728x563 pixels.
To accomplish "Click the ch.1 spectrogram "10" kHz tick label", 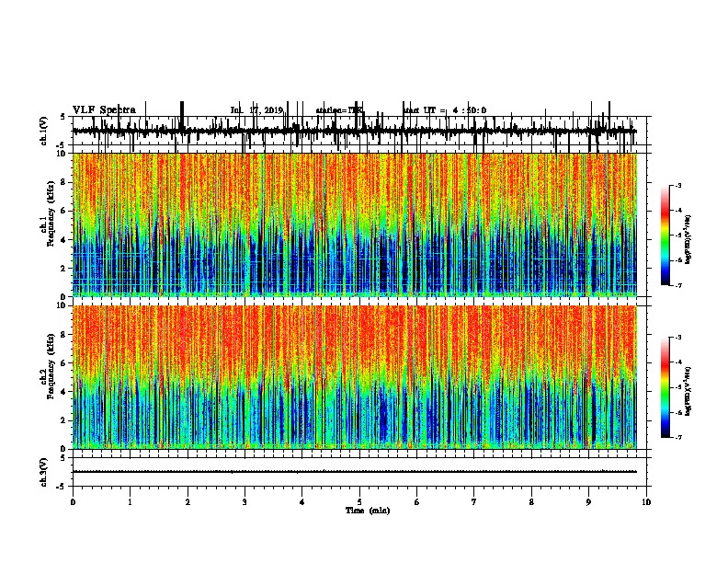I will pos(62,154).
